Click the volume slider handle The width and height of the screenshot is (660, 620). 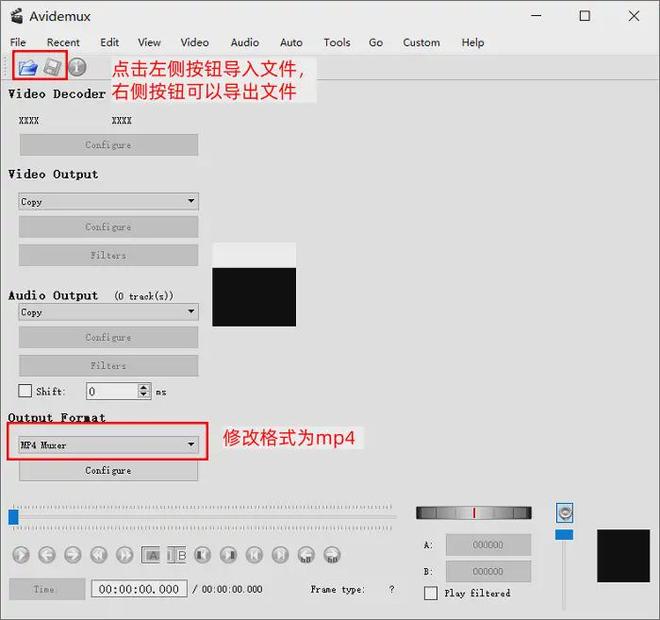564,535
